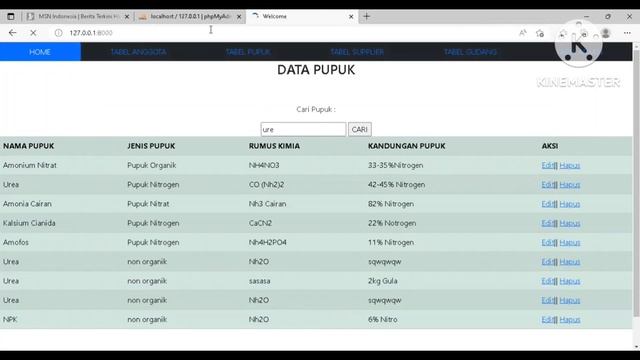Click the KANDUNGAN PUPUK column header
640x360 pixels.
point(407,146)
